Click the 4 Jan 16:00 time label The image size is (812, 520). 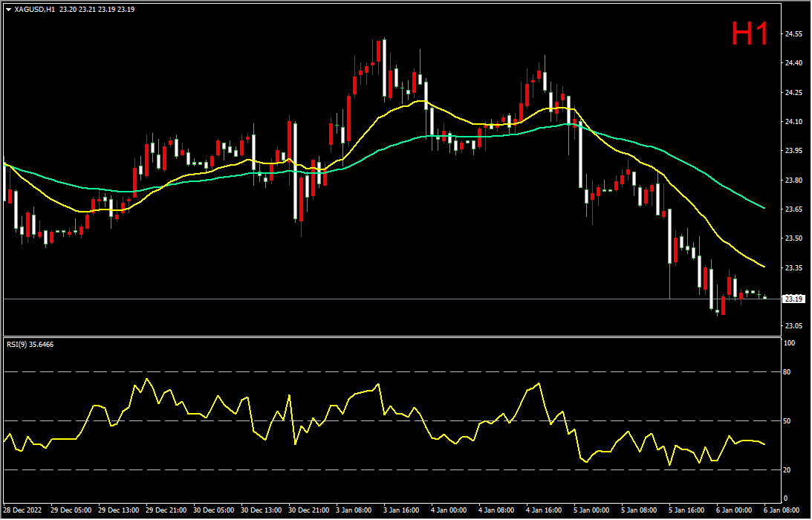[545, 510]
